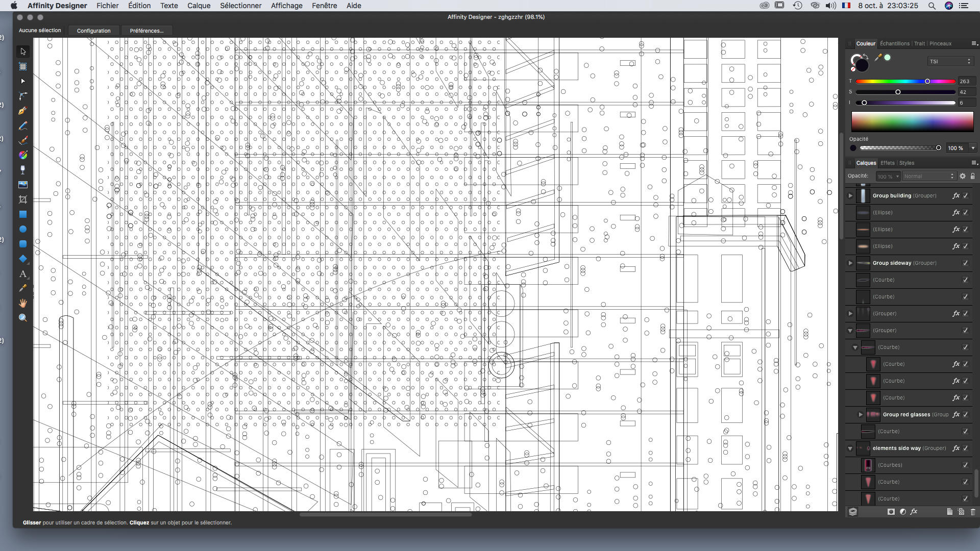
Task: Switch to the Styles tab
Action: coord(906,163)
